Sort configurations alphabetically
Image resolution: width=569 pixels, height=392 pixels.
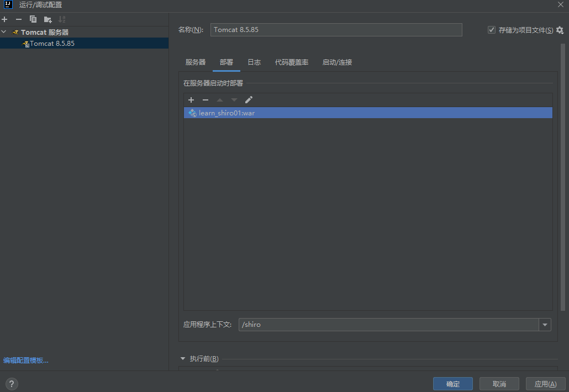[62, 19]
